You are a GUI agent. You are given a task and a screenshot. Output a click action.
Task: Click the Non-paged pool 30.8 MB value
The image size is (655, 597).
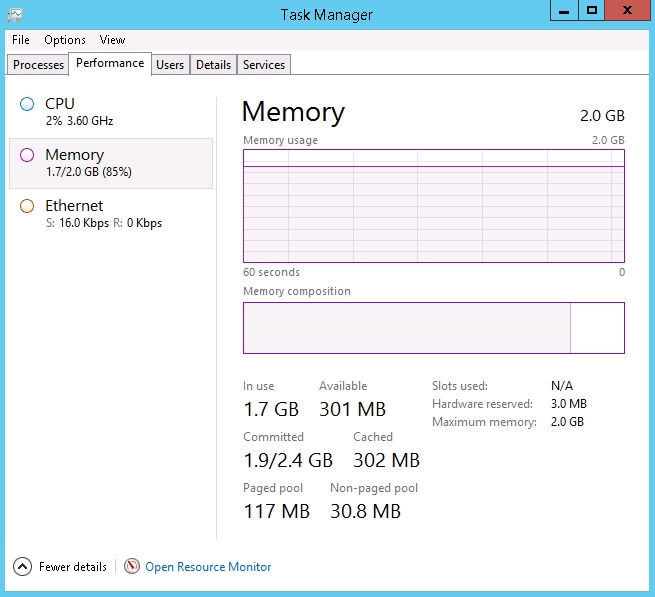pyautogui.click(x=366, y=511)
